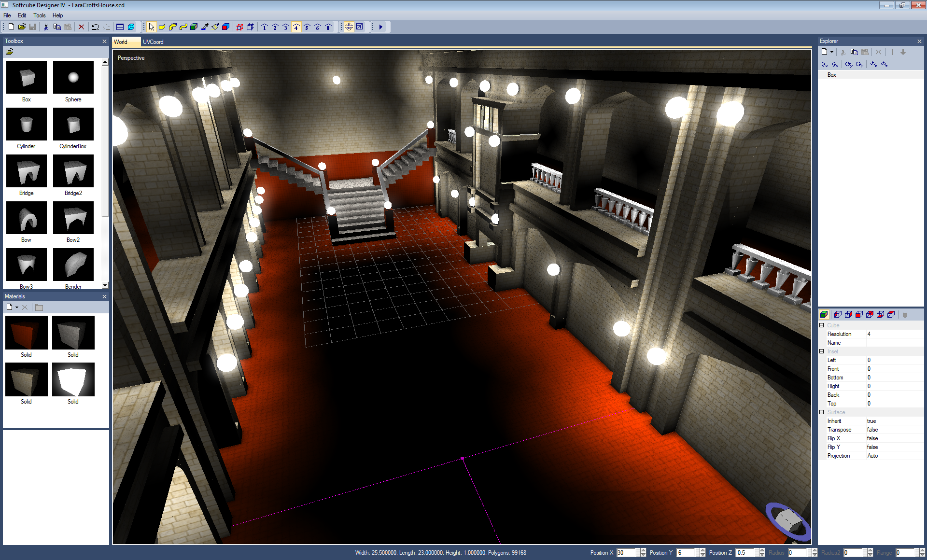Collapse the Inset property group
Screen dimensions: 927x560
(x=822, y=351)
